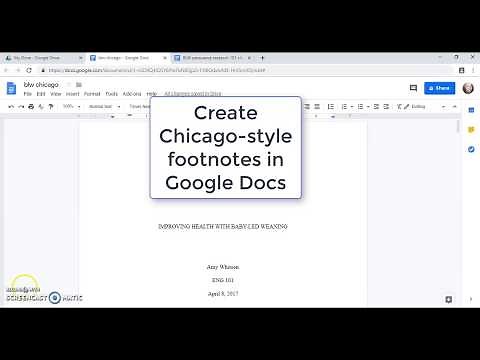
Task: Open the Google account avatar
Action: click(468, 88)
